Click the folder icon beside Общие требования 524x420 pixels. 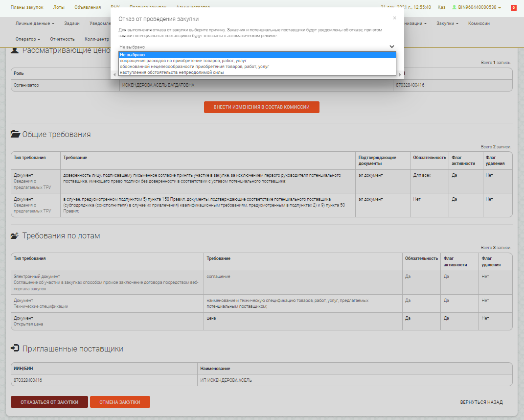click(15, 135)
